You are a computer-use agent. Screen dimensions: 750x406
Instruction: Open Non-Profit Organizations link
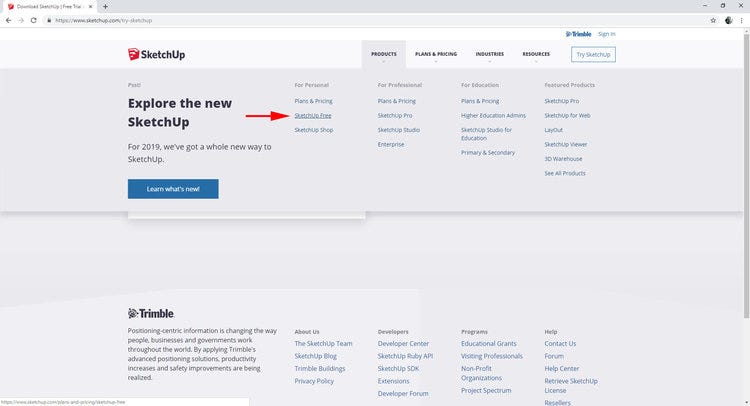tap(481, 373)
